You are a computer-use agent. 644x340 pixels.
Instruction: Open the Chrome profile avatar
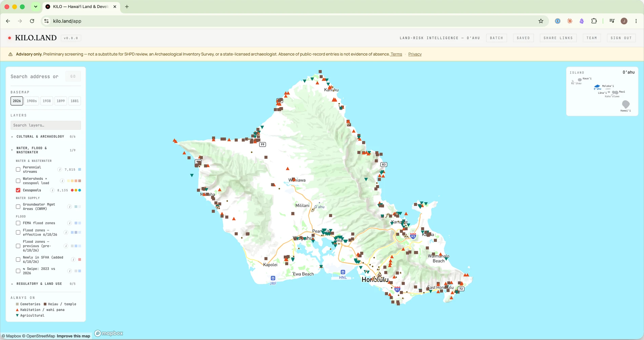tap(624, 21)
